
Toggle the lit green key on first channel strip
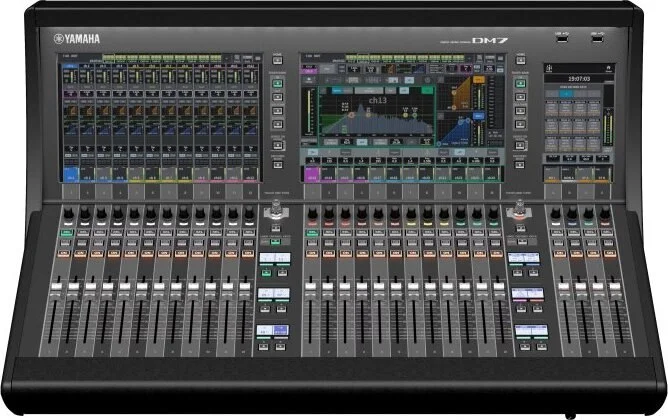[x=66, y=232]
